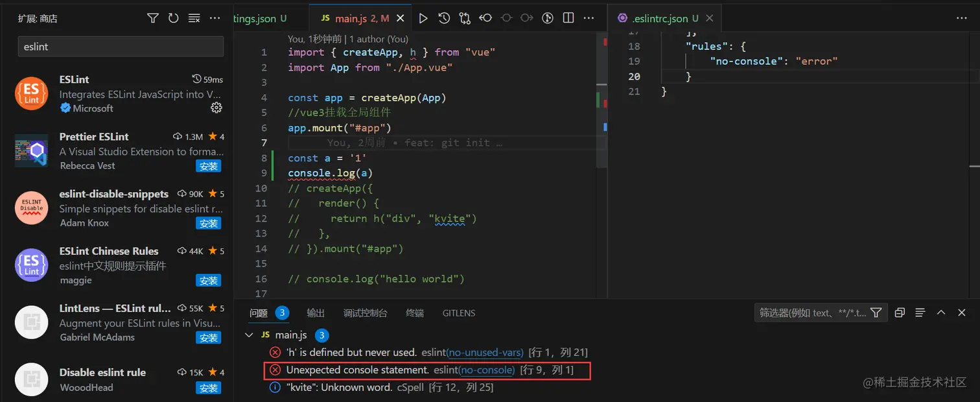980x402 pixels.
Task: Click the problems count badge on Problems tab
Action: coord(281,313)
